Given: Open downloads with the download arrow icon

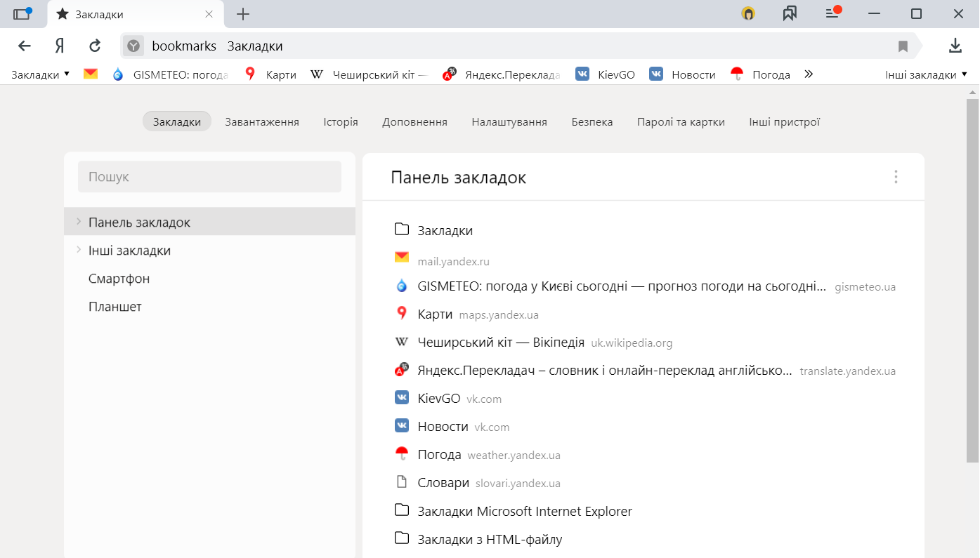Looking at the screenshot, I should (x=955, y=46).
